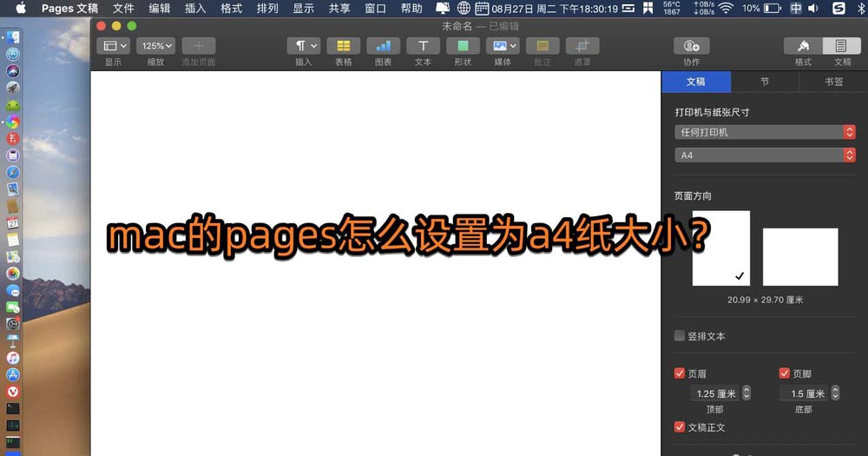The width and height of the screenshot is (868, 456).
Task: Open the 共享 menu
Action: (x=339, y=9)
